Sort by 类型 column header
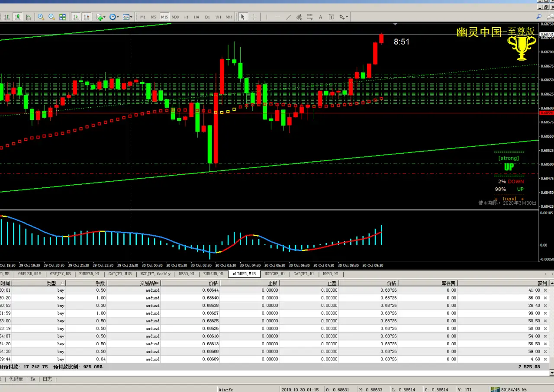Screen dimensions: 554x392 click(x=38, y=283)
